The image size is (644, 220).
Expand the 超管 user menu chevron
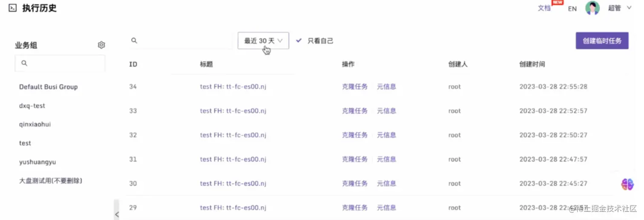tap(629, 8)
